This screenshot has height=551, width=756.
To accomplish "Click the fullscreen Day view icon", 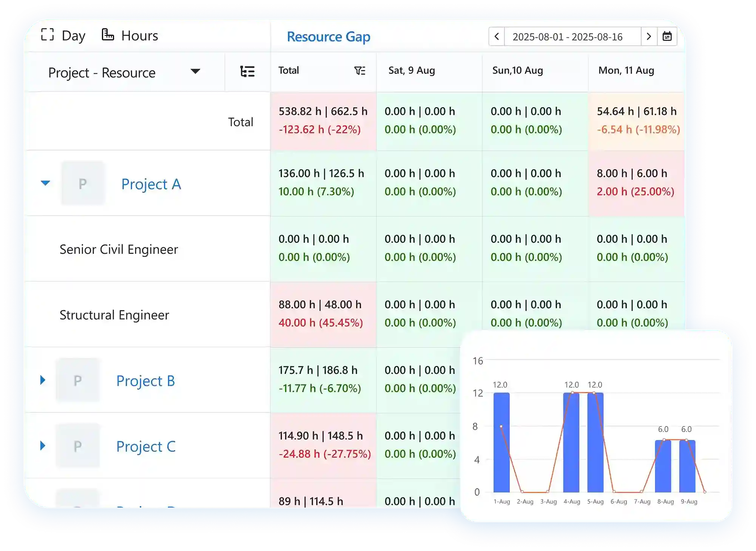I will [x=48, y=35].
